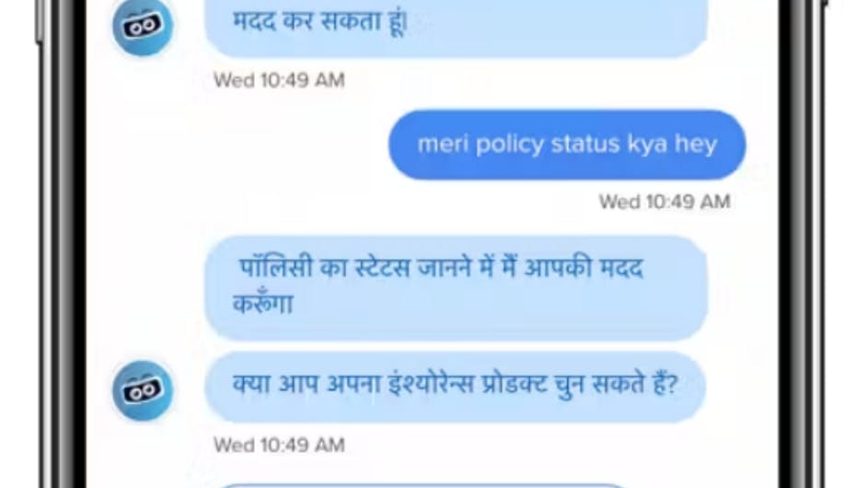Select the bot reply starting 'पॉलिसी का स्टेटस'

[457, 288]
